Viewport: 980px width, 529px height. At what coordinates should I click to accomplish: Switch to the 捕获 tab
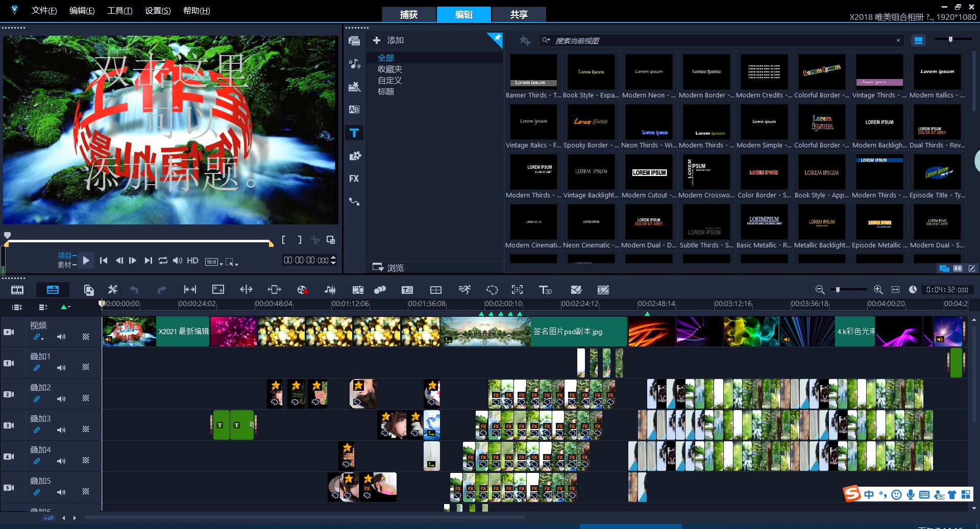coord(409,14)
